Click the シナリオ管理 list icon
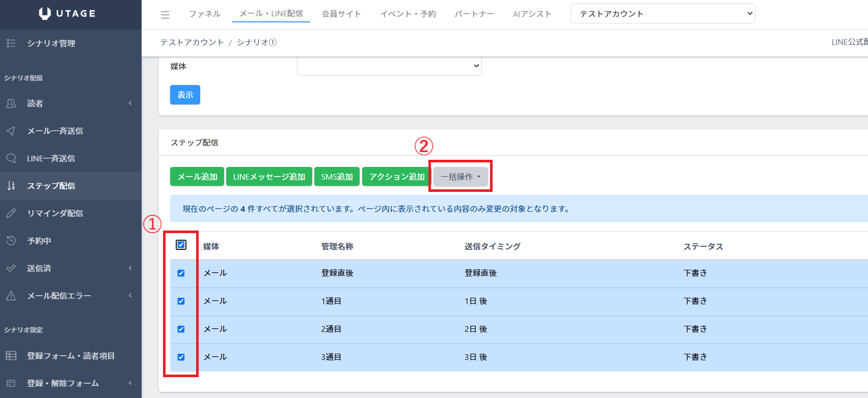 point(11,43)
